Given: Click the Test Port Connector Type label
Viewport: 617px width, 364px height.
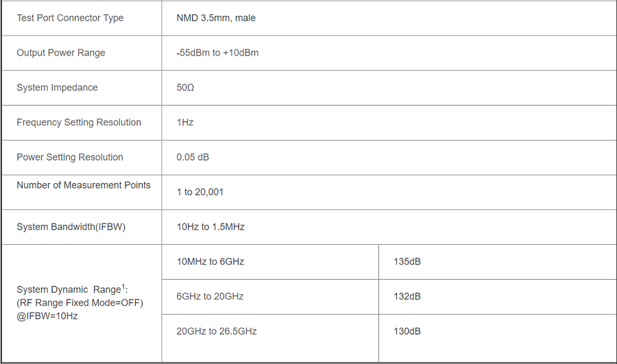Looking at the screenshot, I should (70, 18).
